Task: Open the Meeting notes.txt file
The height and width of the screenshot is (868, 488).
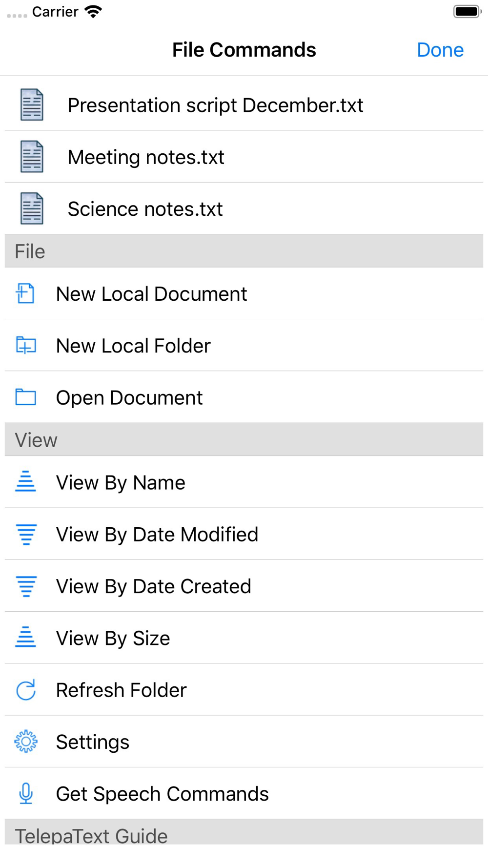Action: 145,157
